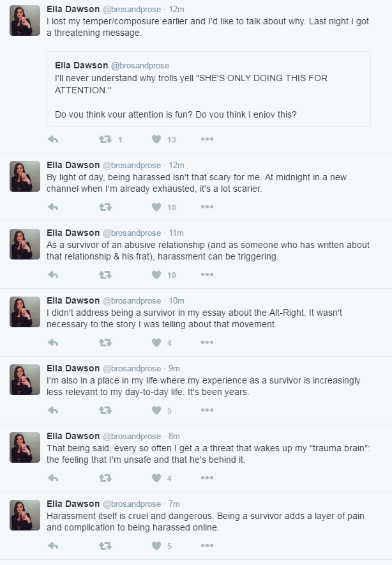Image resolution: width=392 pixels, height=565 pixels.
Task: Open the 7m timestamp on last tweet
Action: [x=174, y=504]
